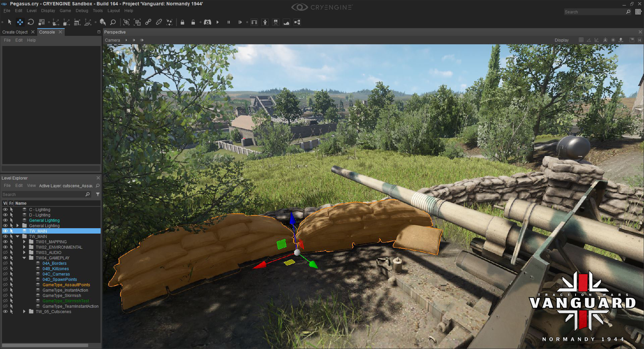Activate the Rotate tool
Viewport: 644px width, 349px height.
[31, 22]
